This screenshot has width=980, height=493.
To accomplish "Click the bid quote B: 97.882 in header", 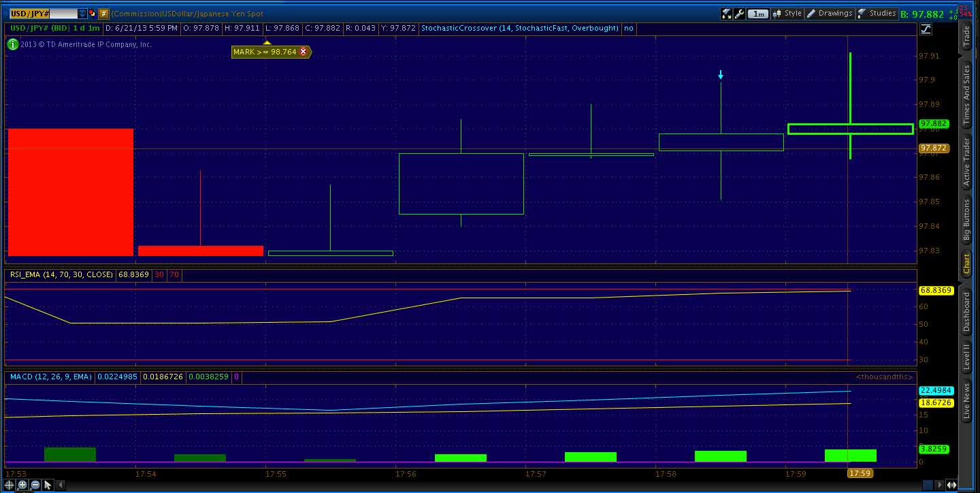I will pos(921,14).
